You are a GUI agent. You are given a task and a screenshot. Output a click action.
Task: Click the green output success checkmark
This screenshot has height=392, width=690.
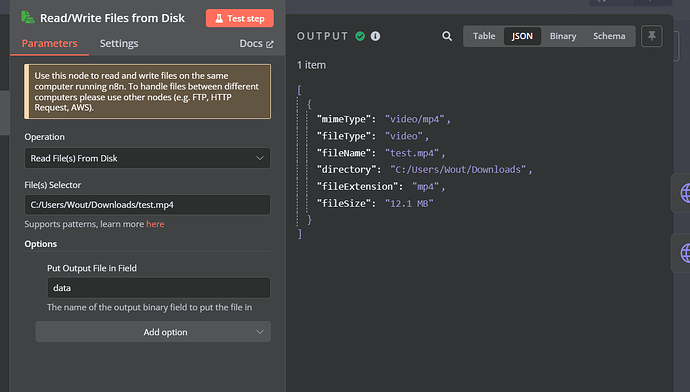(x=360, y=36)
